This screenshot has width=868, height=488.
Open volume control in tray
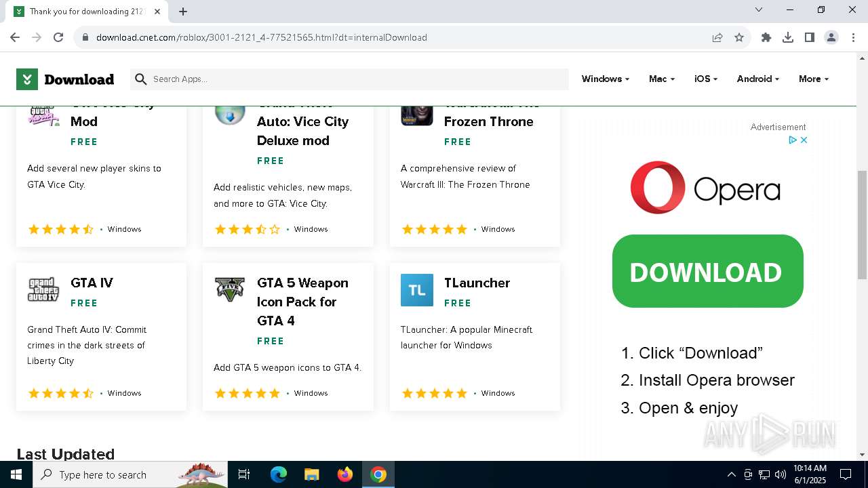click(781, 474)
